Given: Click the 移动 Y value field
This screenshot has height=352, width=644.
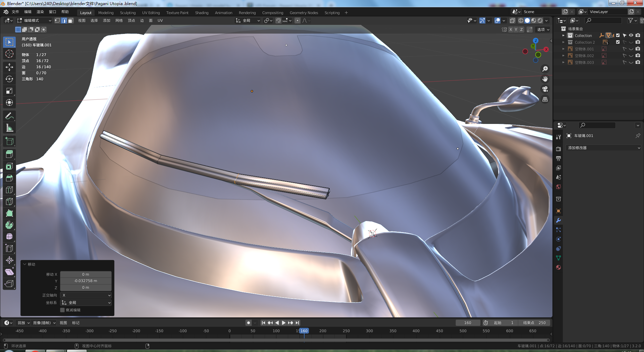Looking at the screenshot, I should 86,281.
